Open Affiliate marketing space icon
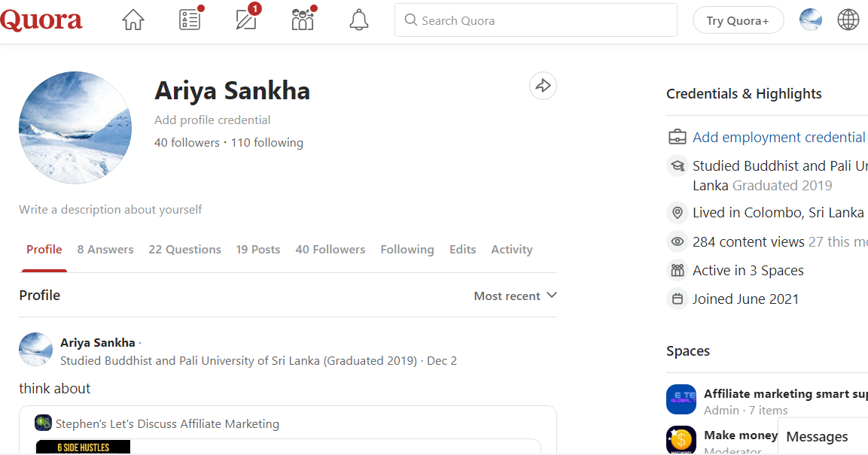 click(681, 399)
